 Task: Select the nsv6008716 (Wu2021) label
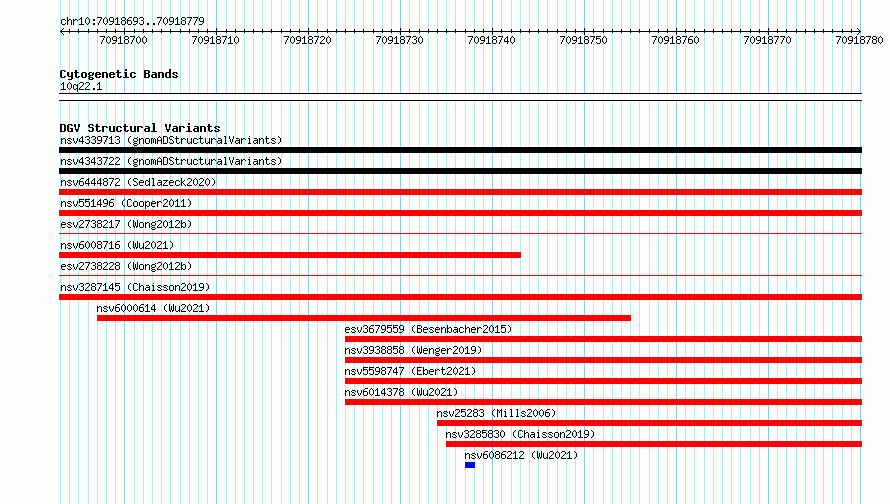(x=117, y=245)
